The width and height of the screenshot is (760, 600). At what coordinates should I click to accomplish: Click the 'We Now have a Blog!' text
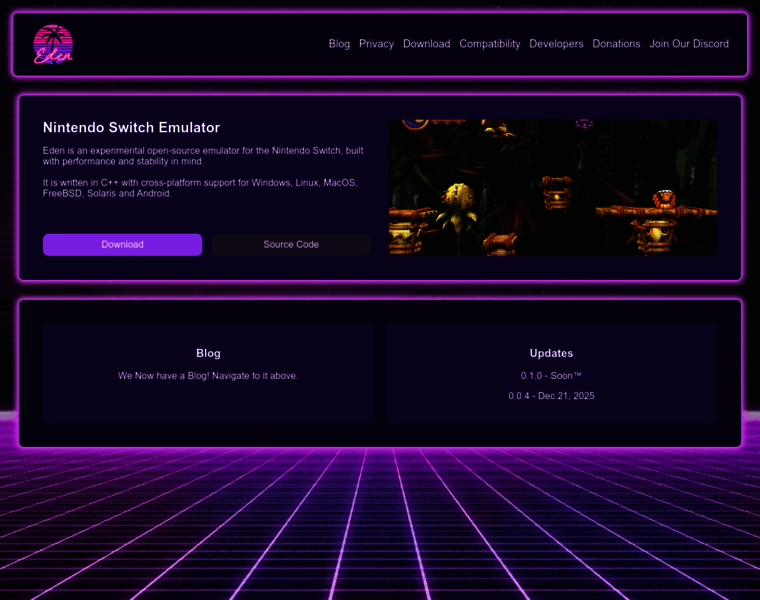[208, 376]
